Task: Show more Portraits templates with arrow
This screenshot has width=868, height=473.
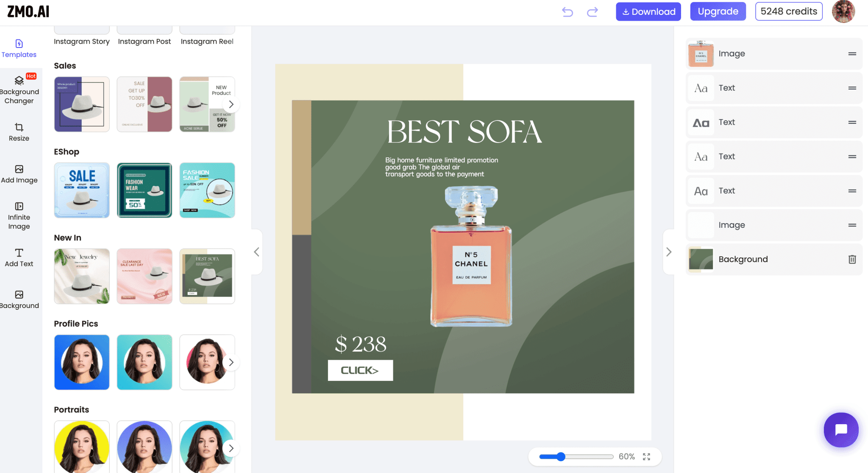Action: [231, 448]
